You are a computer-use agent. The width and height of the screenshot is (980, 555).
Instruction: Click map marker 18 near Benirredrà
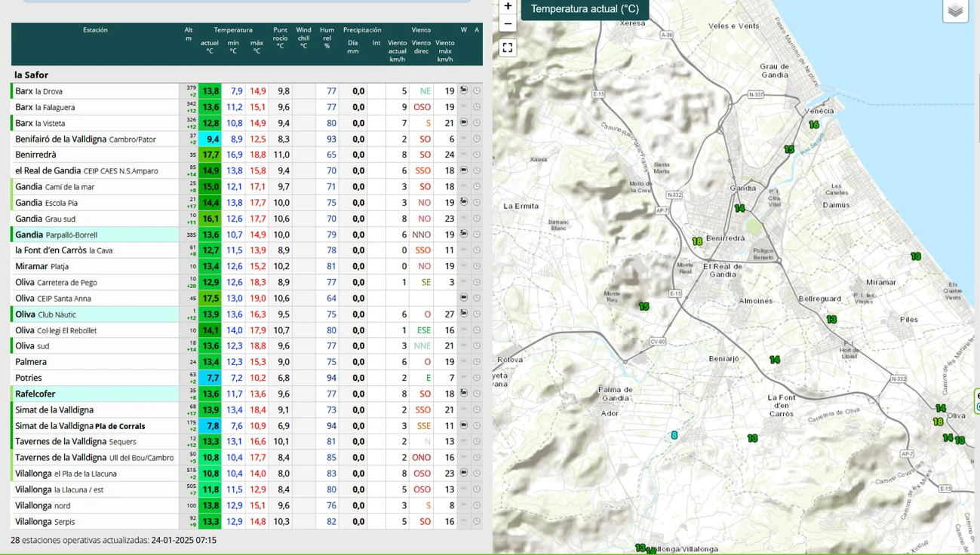point(697,241)
